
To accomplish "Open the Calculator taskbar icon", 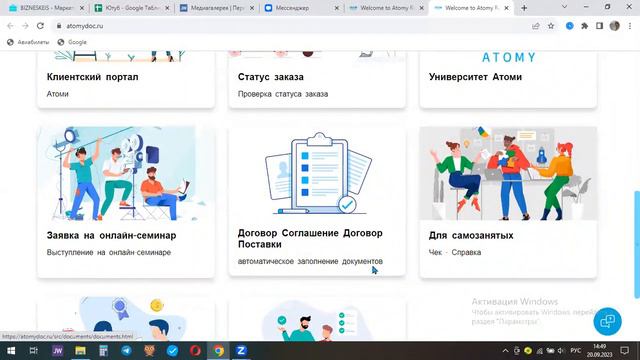I will tap(103, 351).
